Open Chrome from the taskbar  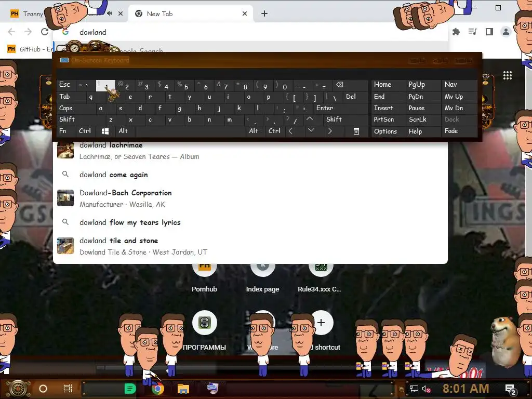[x=157, y=389]
